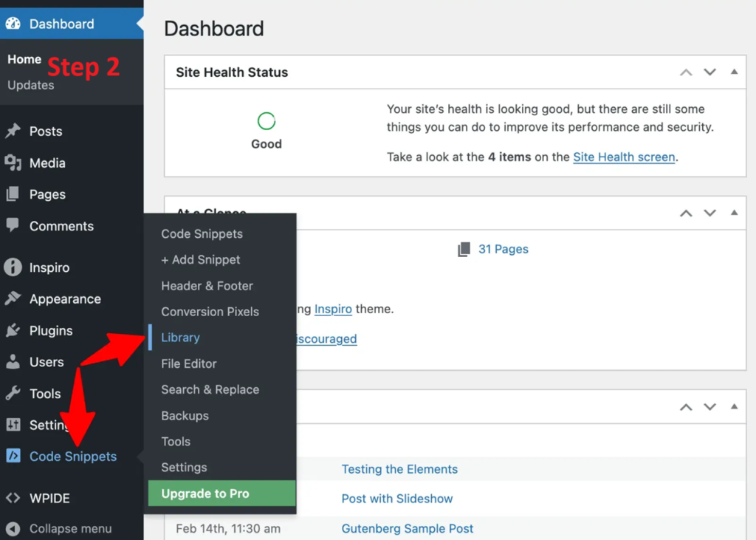Open the Site Health screen link
This screenshot has height=540, width=756.
click(x=624, y=157)
